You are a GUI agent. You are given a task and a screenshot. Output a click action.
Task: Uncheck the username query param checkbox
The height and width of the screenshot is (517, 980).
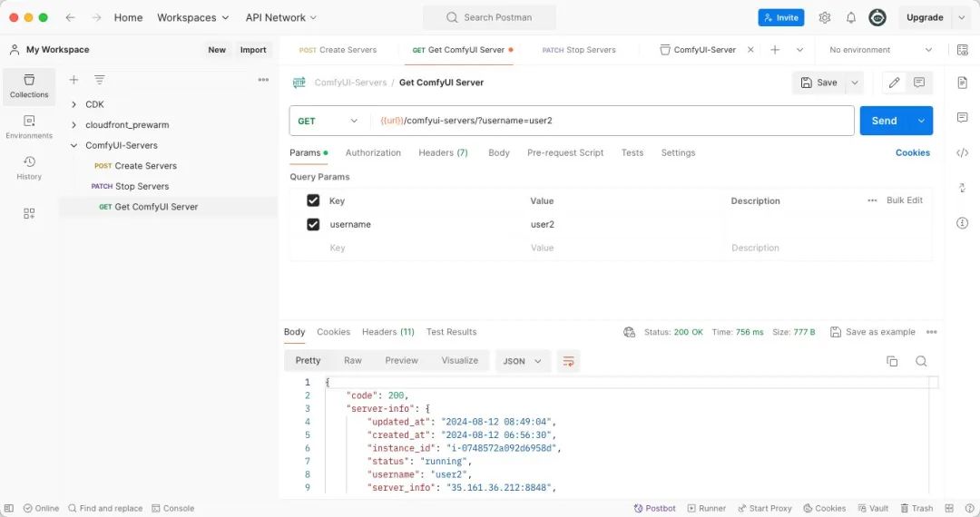(313, 224)
